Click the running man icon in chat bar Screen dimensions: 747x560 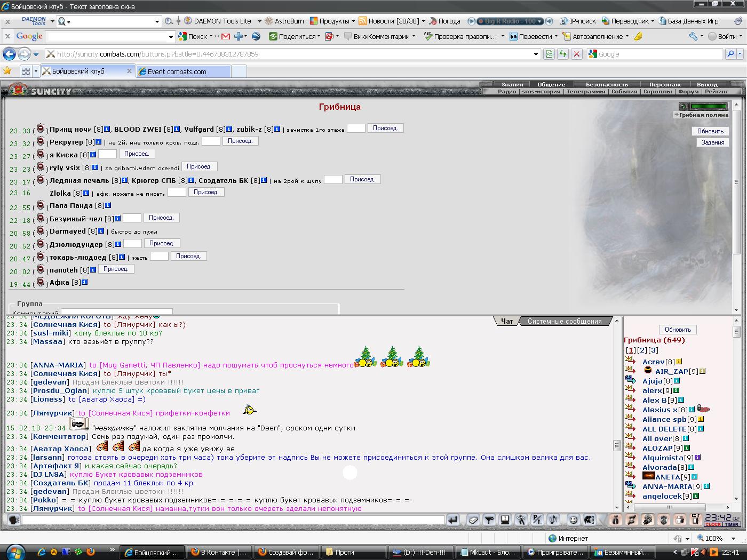(x=521, y=519)
